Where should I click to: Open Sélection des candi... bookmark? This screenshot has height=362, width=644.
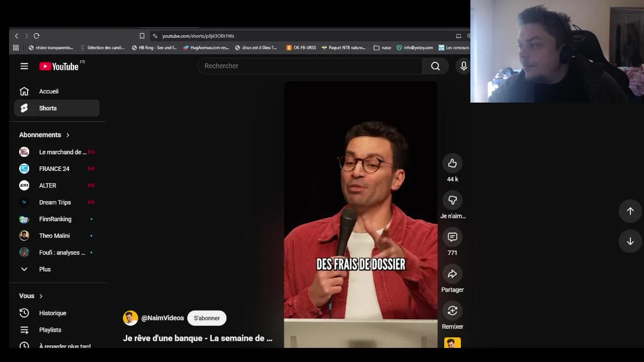pos(103,48)
